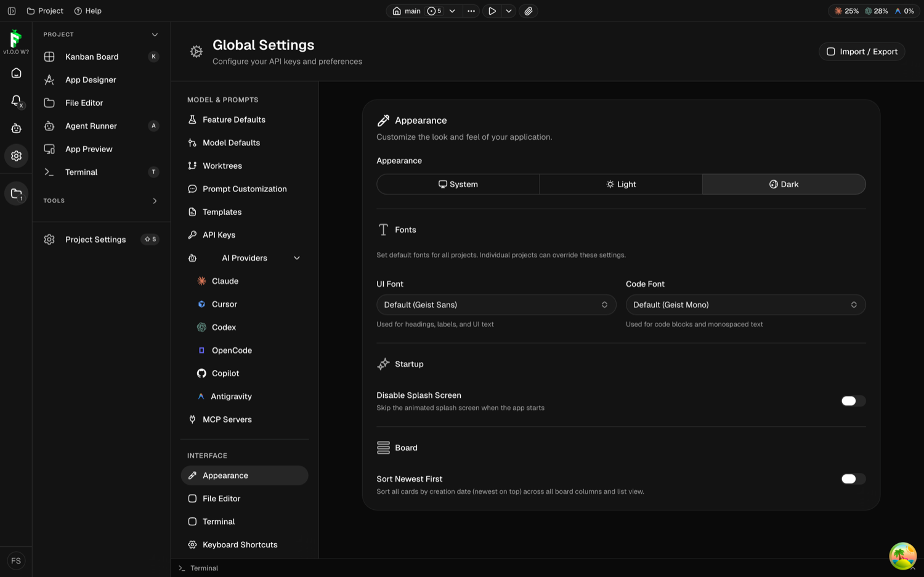
Task: Choose Dark appearance mode
Action: coord(784,185)
